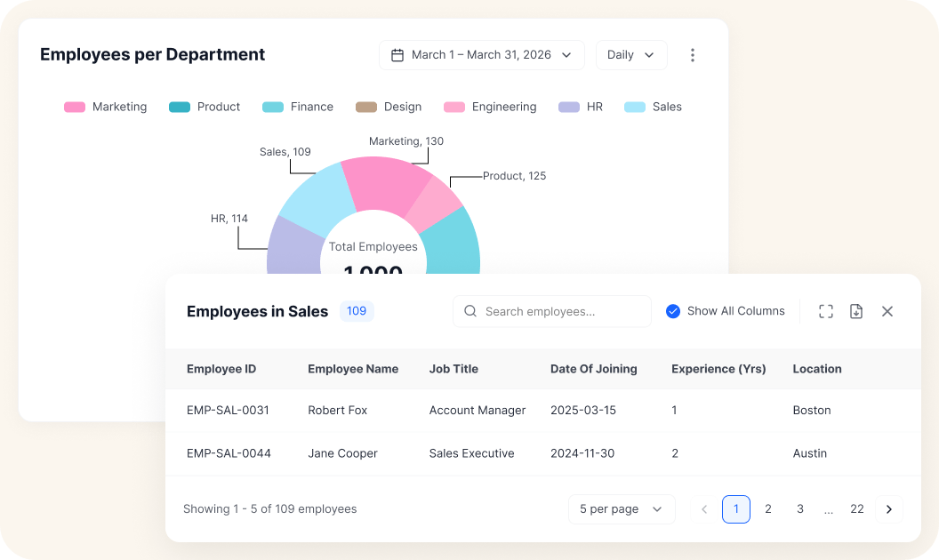This screenshot has width=939, height=560.
Task: Click the 109 count badge
Action: (357, 311)
